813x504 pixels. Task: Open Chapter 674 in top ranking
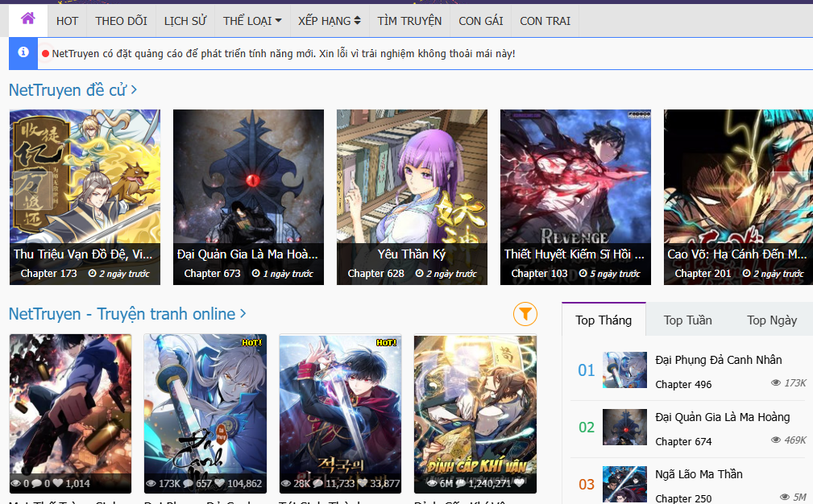point(682,441)
